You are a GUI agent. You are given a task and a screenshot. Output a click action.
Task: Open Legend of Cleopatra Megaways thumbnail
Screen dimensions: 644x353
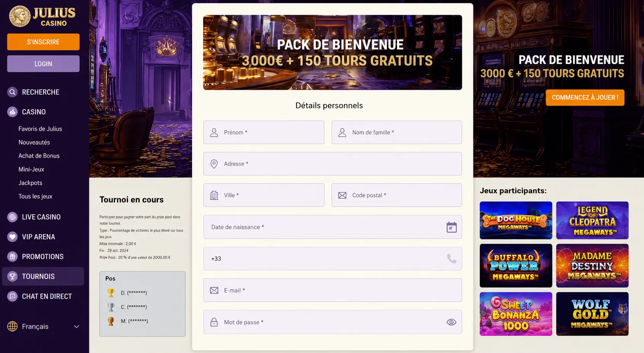coord(592,220)
